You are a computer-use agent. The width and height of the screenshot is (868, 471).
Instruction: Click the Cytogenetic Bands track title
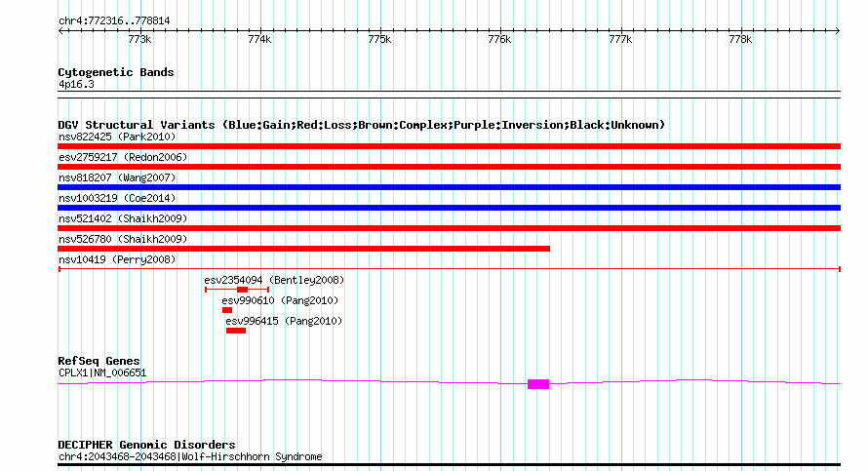(x=116, y=72)
